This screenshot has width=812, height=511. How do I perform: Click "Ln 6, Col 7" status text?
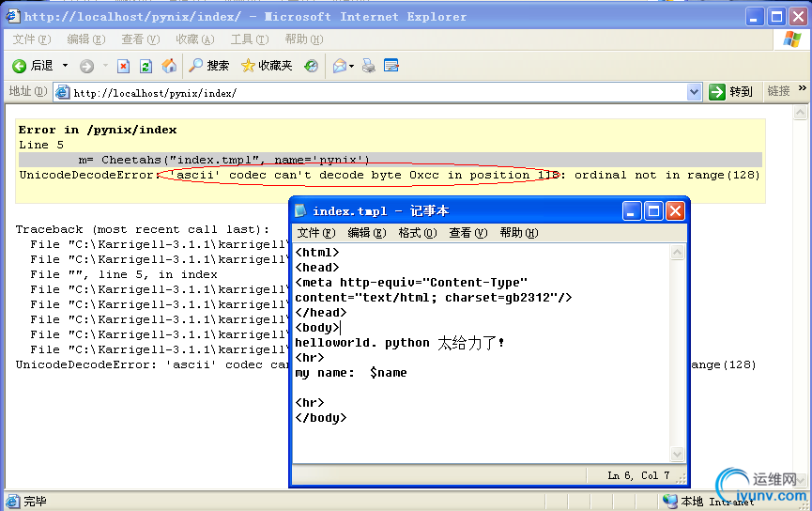coord(638,475)
